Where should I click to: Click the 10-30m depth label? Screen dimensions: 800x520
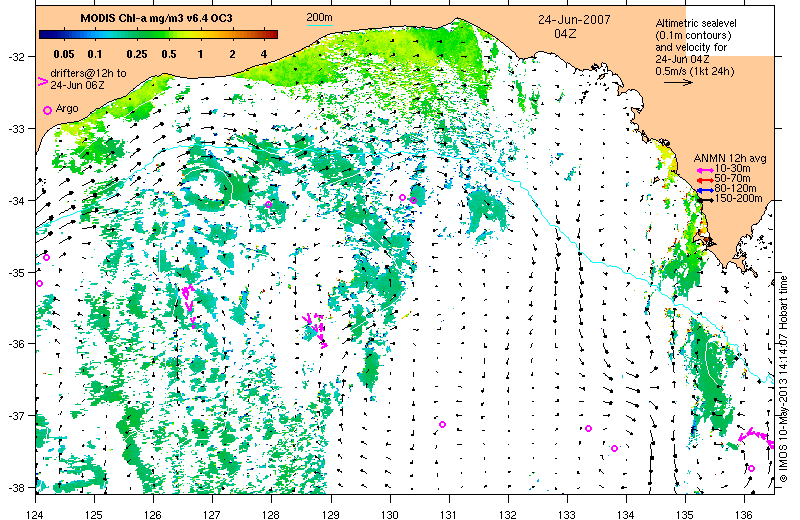[732, 168]
